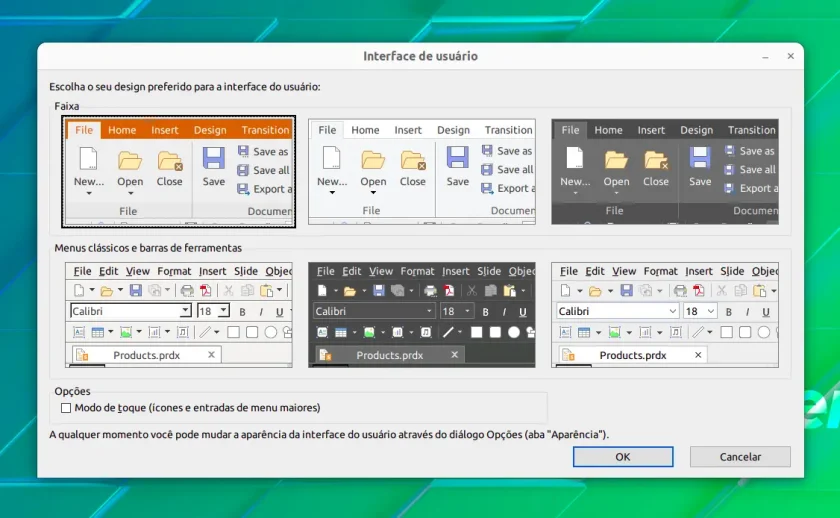Close the Interface de usuário dialog
The width and height of the screenshot is (840, 518).
pyautogui.click(x=791, y=56)
